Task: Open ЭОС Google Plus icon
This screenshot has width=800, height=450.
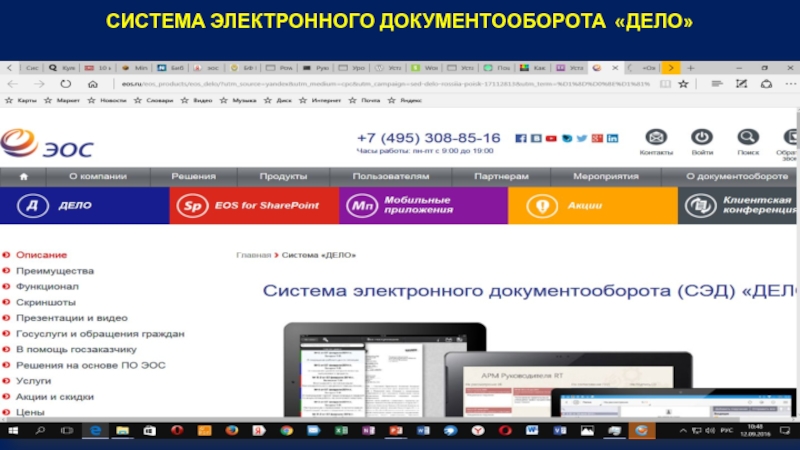Action: [x=597, y=138]
